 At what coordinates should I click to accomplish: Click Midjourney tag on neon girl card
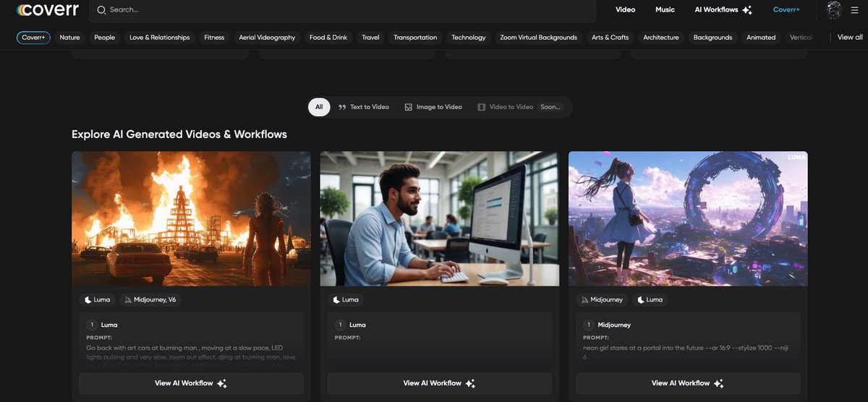[602, 299]
